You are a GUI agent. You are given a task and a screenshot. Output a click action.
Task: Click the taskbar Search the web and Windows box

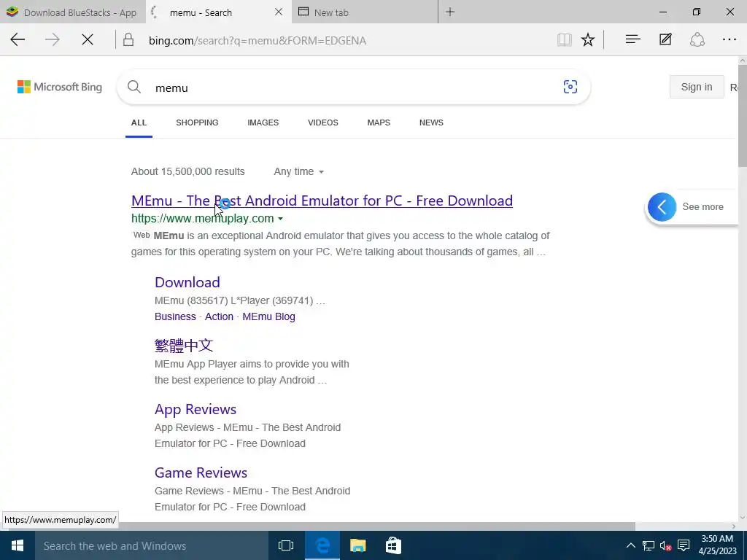pyautogui.click(x=152, y=545)
